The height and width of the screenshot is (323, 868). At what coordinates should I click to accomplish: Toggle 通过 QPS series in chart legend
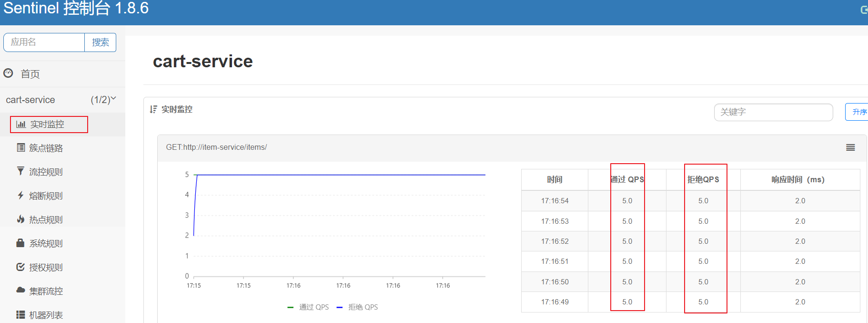click(x=308, y=307)
